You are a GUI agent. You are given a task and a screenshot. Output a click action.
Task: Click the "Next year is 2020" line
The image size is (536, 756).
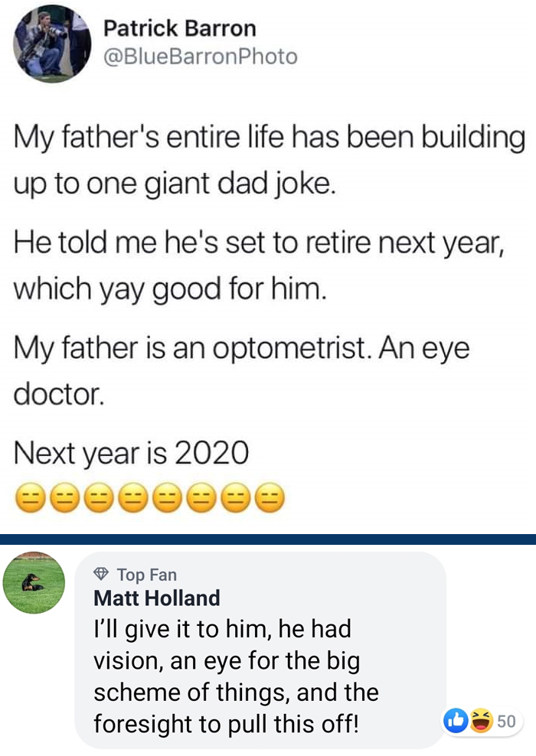pos(131,454)
